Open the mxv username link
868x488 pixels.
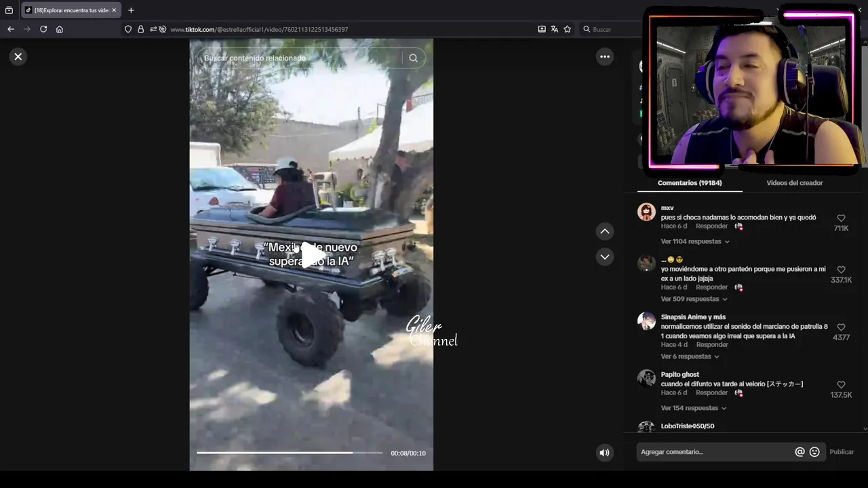(x=667, y=208)
